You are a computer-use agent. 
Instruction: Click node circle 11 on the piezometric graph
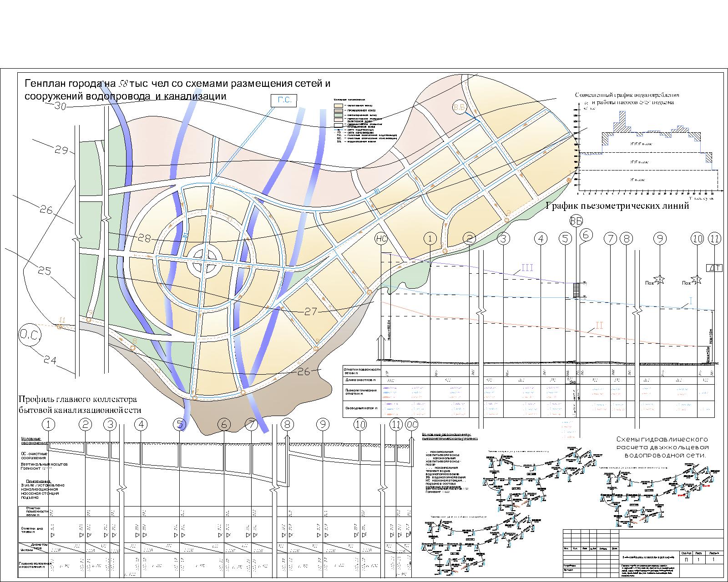tap(715, 238)
